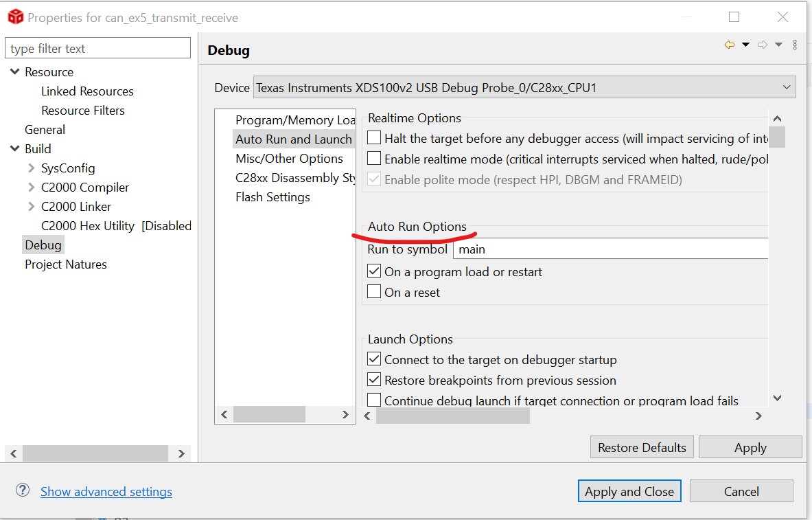Click the back navigation arrow icon
The image size is (812, 520).
(729, 45)
